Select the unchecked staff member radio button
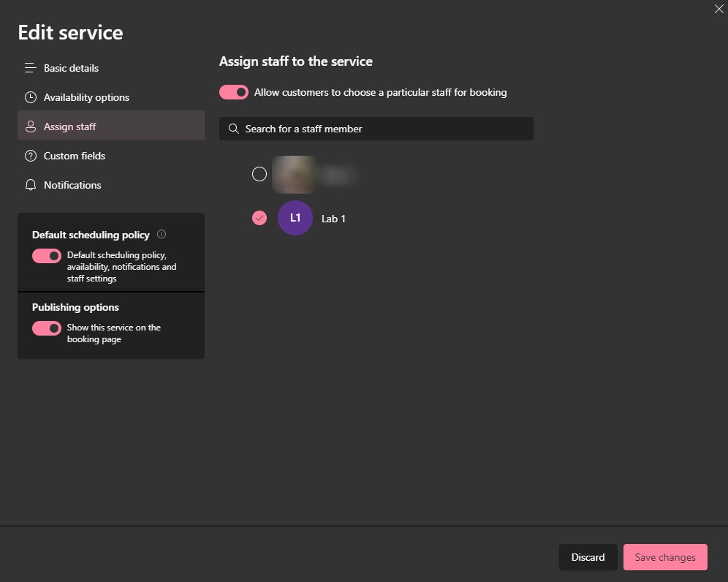 pyautogui.click(x=259, y=174)
